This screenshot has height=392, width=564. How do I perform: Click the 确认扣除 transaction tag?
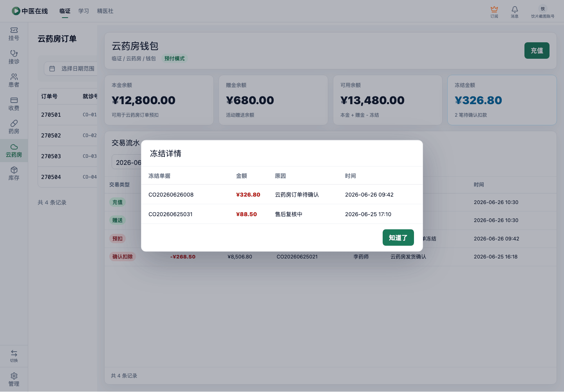coord(123,257)
